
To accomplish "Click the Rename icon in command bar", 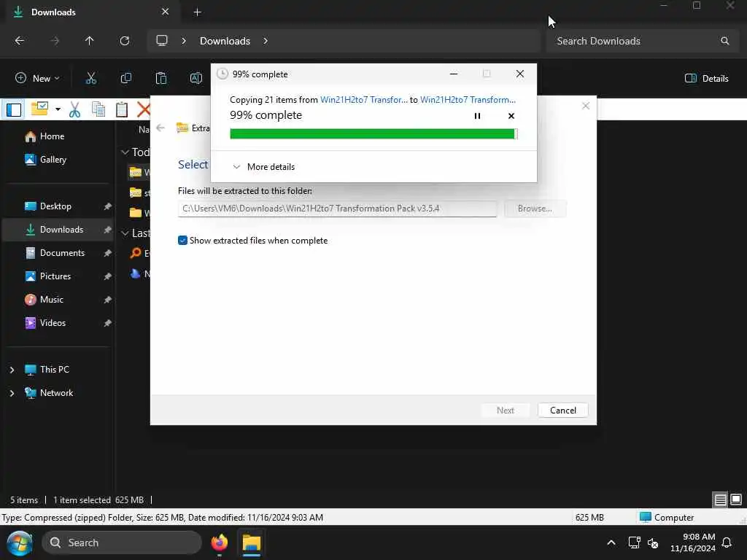I will click(x=196, y=78).
